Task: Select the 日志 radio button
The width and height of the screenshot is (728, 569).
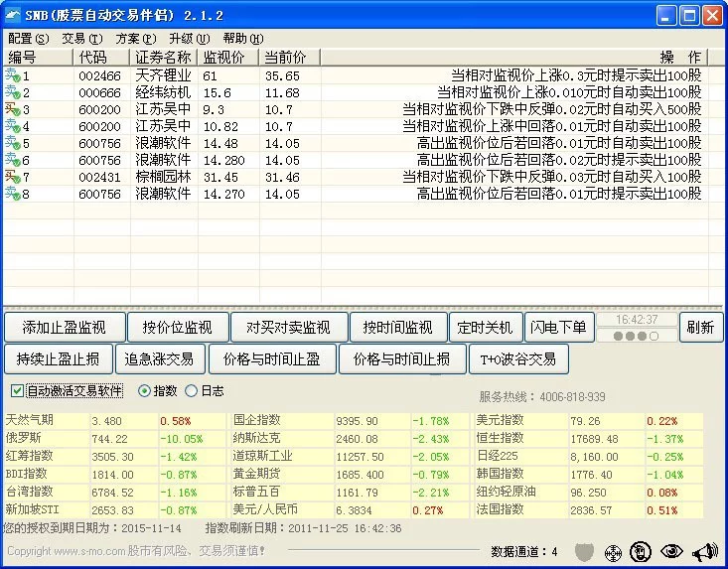Action: pyautogui.click(x=191, y=391)
